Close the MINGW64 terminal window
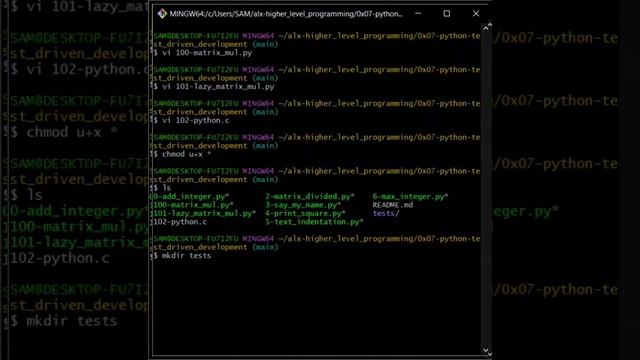 (476, 13)
